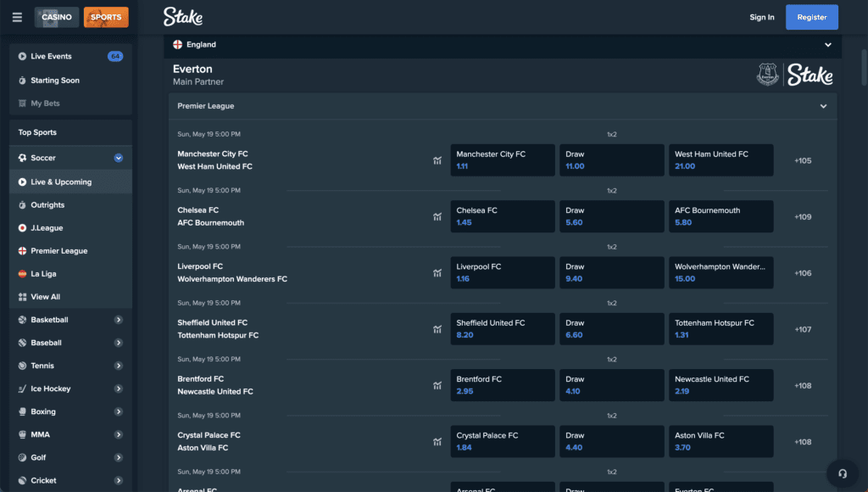Expand the Basketball submenu arrow
This screenshot has height=492, width=868.
click(119, 320)
